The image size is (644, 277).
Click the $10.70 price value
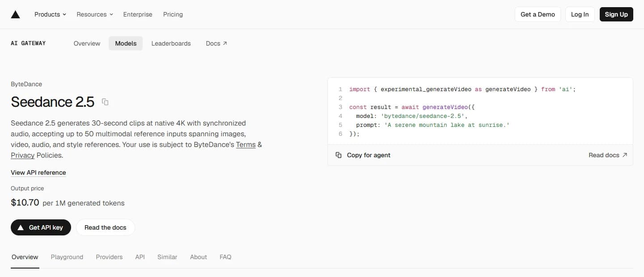point(25,202)
